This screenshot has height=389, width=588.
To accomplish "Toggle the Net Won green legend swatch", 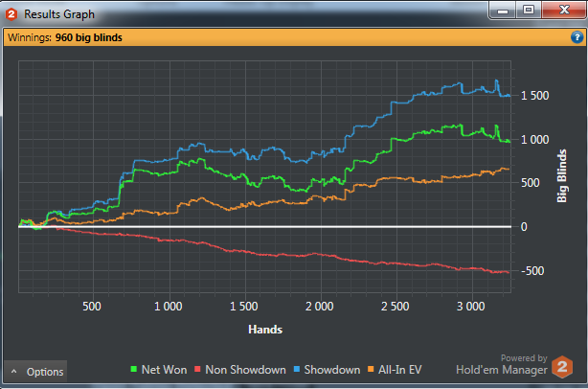I will coord(133,369).
